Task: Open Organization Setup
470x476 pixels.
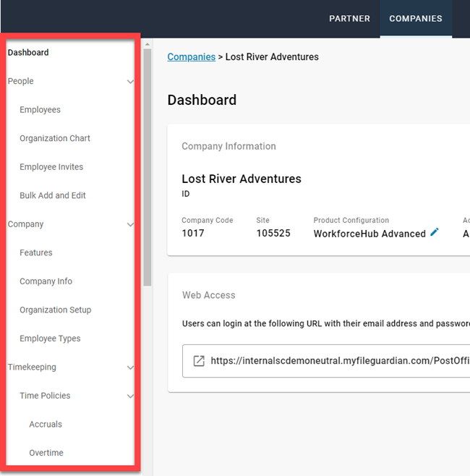Action: 55,310
